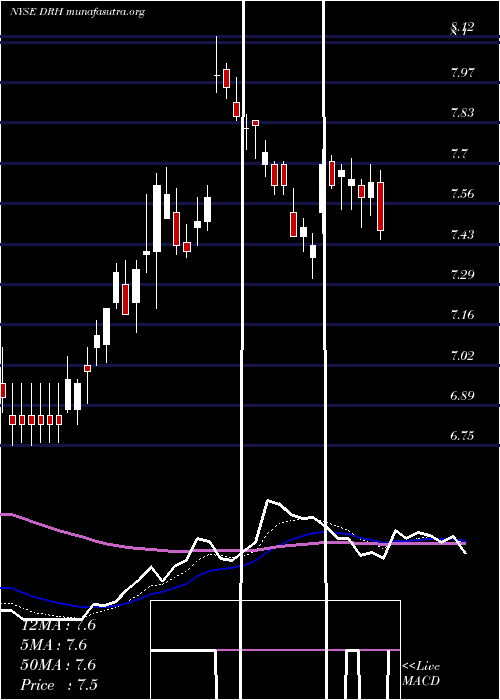Click the 7.29 price axis label
The image size is (500, 700).
pyautogui.click(x=462, y=275)
